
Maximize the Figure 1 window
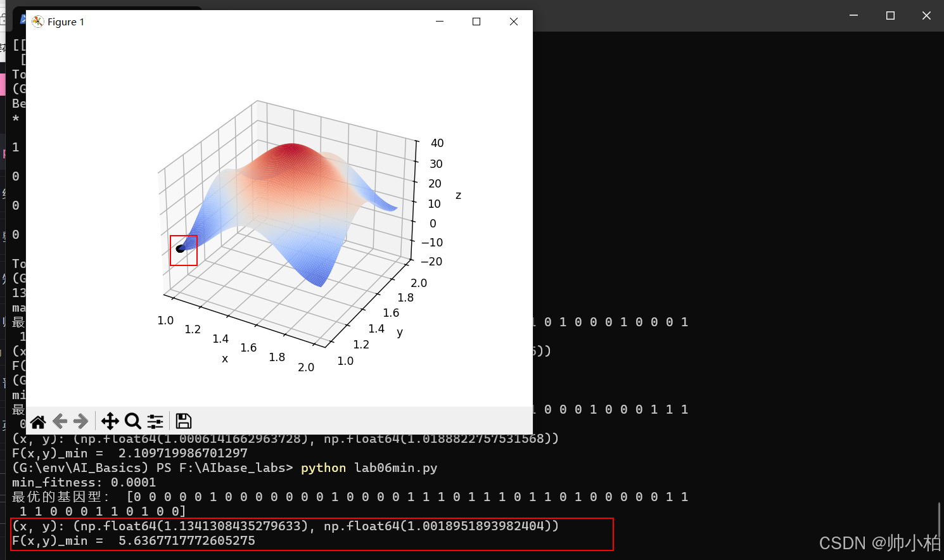(x=476, y=22)
